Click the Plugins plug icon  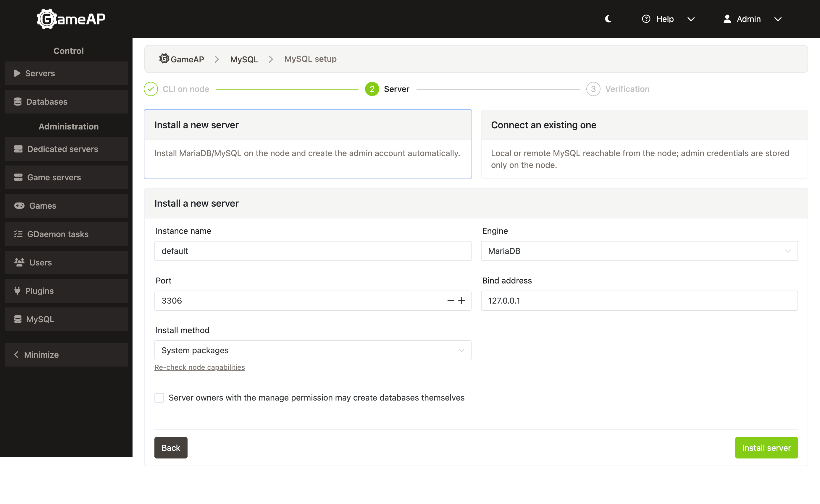pyautogui.click(x=17, y=291)
